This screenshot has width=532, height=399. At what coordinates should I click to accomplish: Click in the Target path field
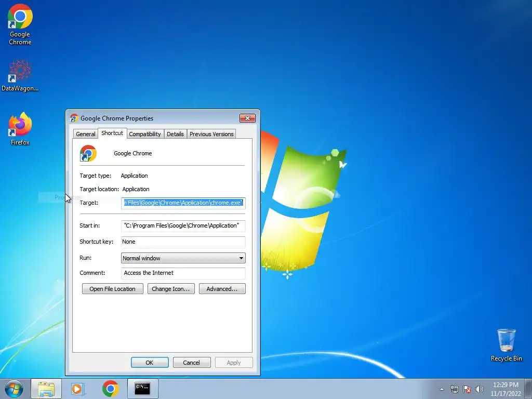pos(183,203)
